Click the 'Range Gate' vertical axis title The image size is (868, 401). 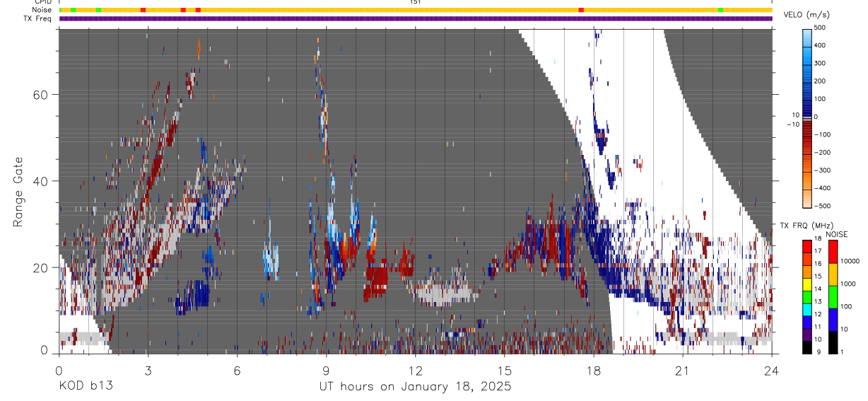pos(18,192)
